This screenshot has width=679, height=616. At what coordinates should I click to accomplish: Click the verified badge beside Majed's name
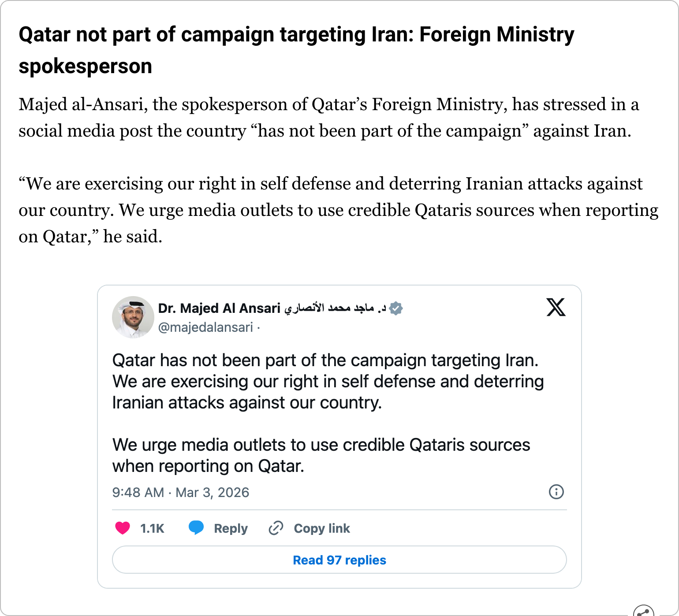pos(396,308)
